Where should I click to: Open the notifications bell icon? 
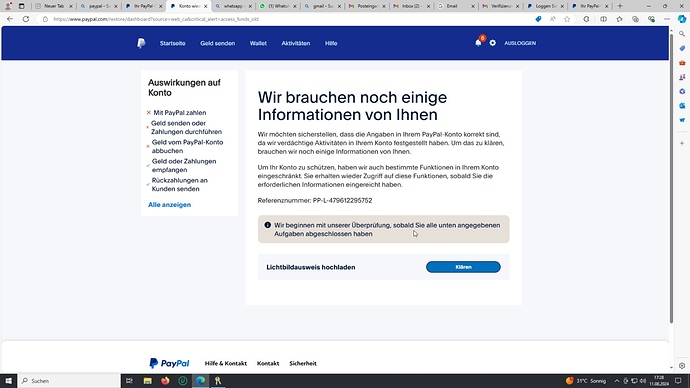click(478, 43)
